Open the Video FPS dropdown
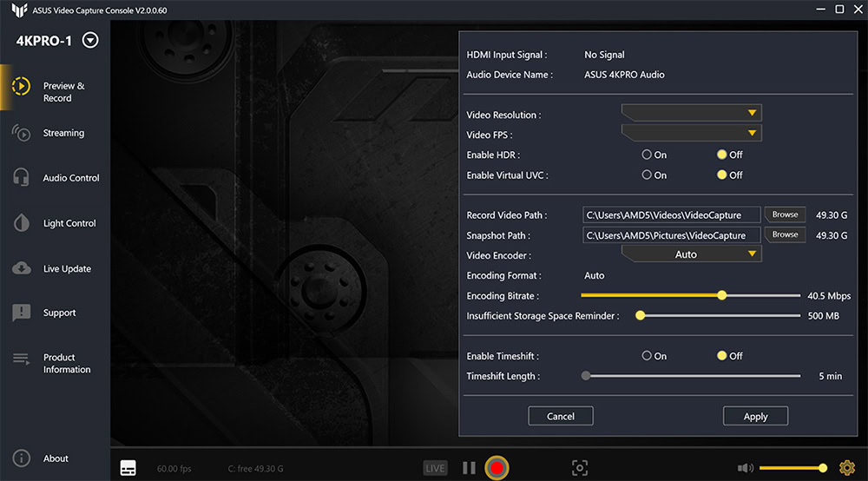868x481 pixels. (691, 134)
